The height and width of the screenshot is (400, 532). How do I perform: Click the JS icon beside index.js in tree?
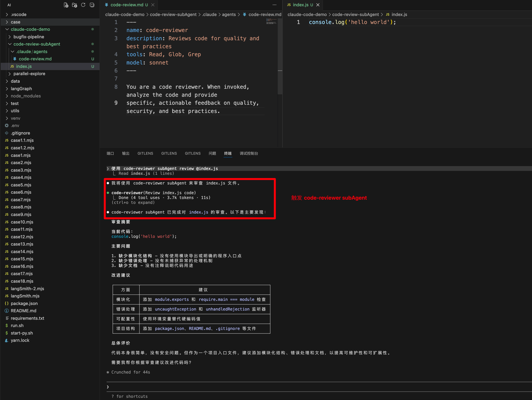pos(12,66)
